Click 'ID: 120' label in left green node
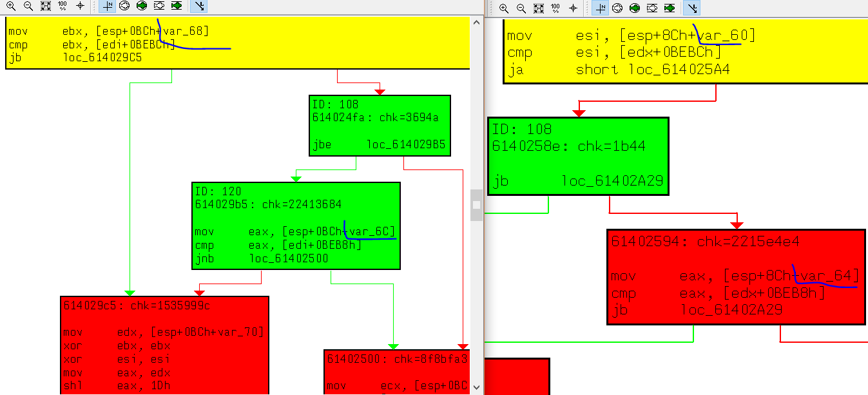The image size is (868, 395). pos(218,191)
